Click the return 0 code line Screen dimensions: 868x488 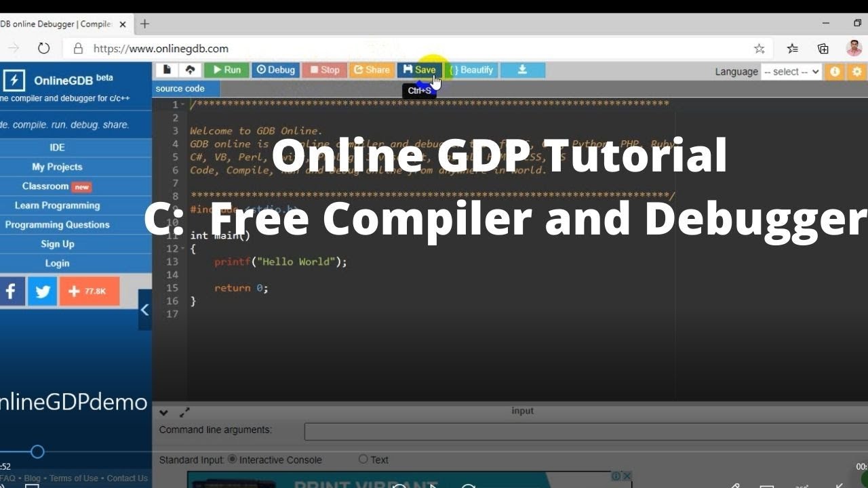pos(241,288)
